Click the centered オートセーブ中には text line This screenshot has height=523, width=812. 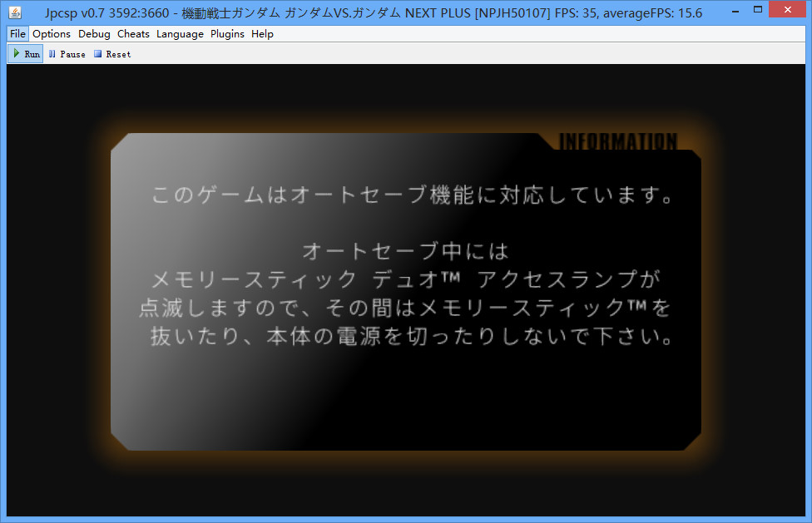(405, 250)
